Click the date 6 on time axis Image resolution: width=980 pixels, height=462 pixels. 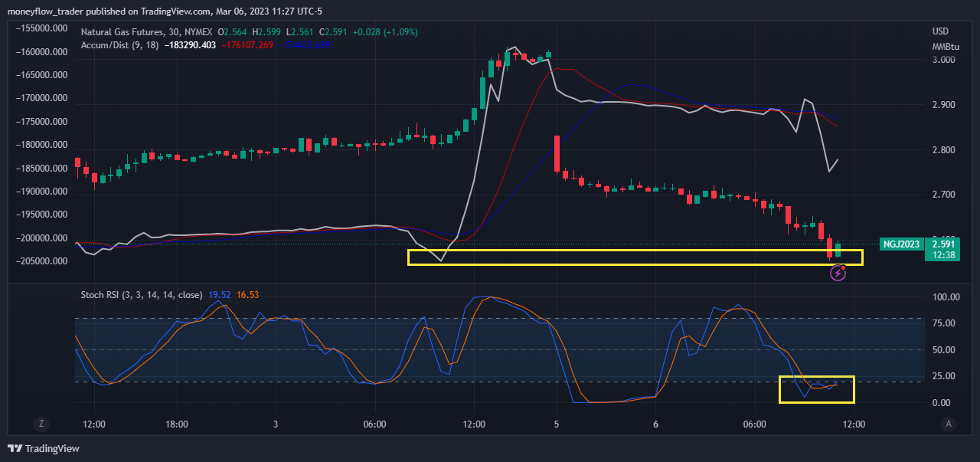point(656,424)
